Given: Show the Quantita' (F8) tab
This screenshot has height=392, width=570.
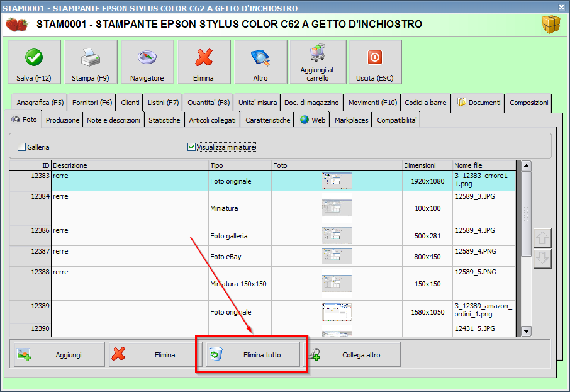Looking at the screenshot, I should tap(209, 103).
